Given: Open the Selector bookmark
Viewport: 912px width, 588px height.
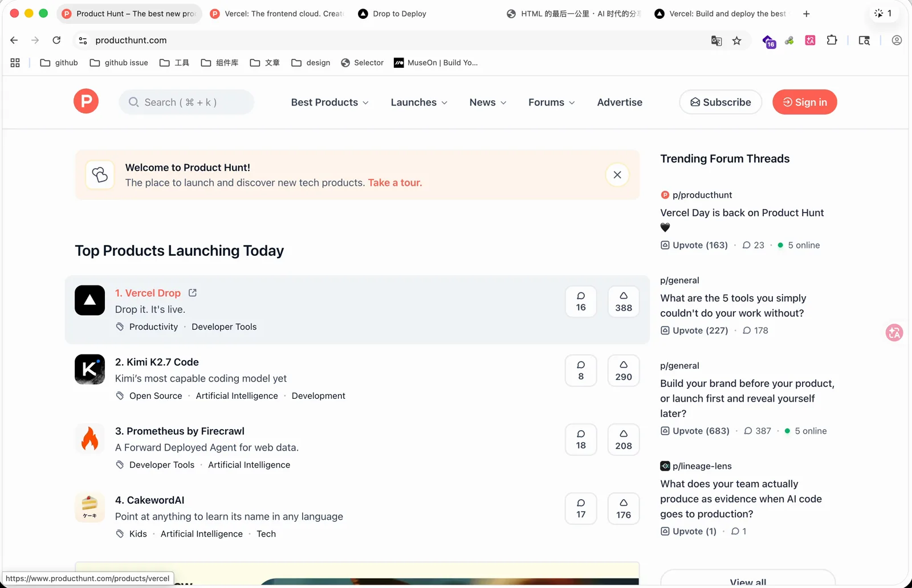Looking at the screenshot, I should click(362, 63).
